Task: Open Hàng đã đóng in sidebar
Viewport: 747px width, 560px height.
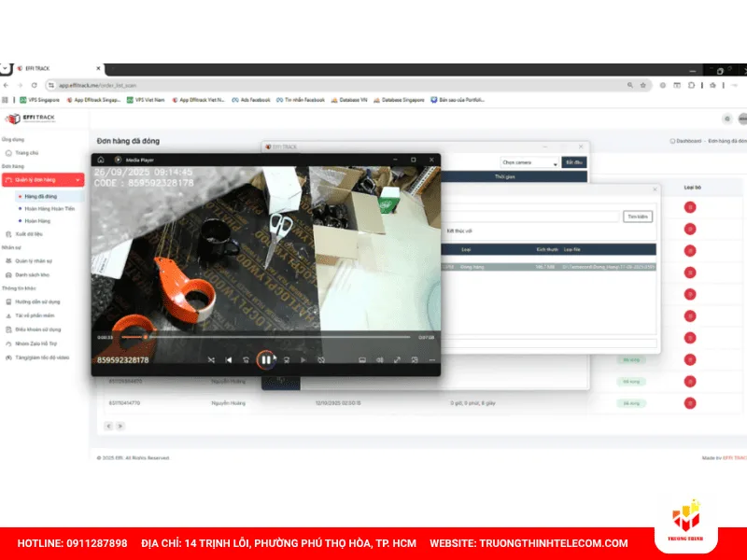Action: [41, 196]
